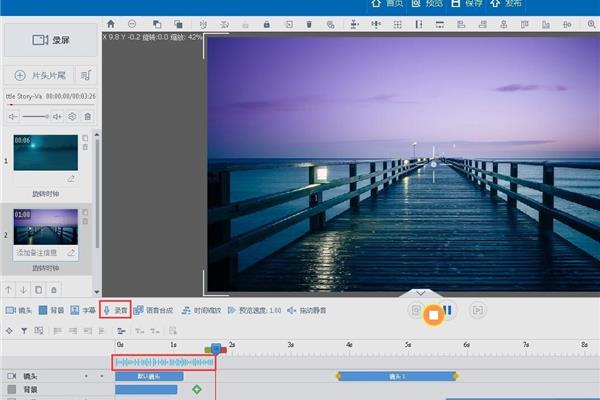600x400 pixels.
Task: Click the volume decrease icon
Action: click(13, 117)
